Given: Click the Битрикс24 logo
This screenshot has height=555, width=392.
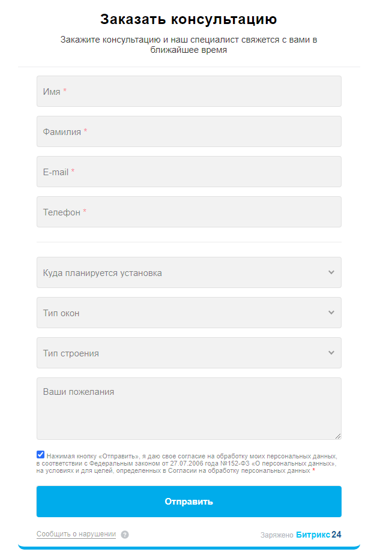Looking at the screenshot, I should [x=318, y=535].
